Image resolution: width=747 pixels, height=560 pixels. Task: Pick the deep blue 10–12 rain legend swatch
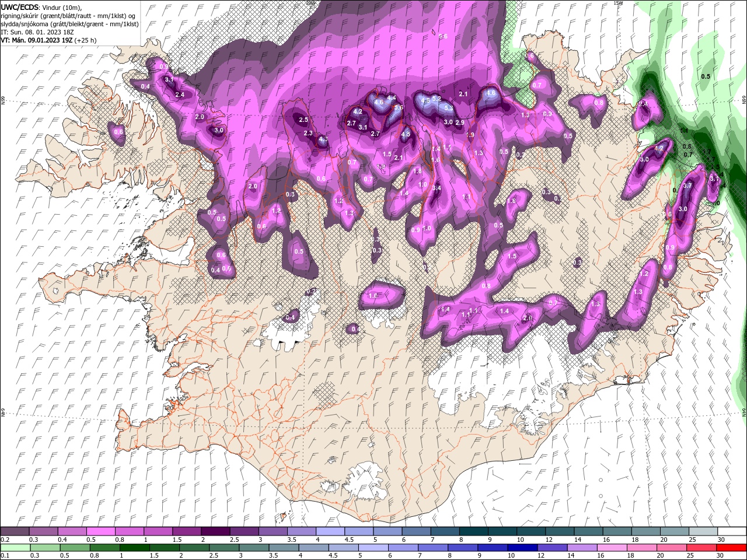pos(523,547)
